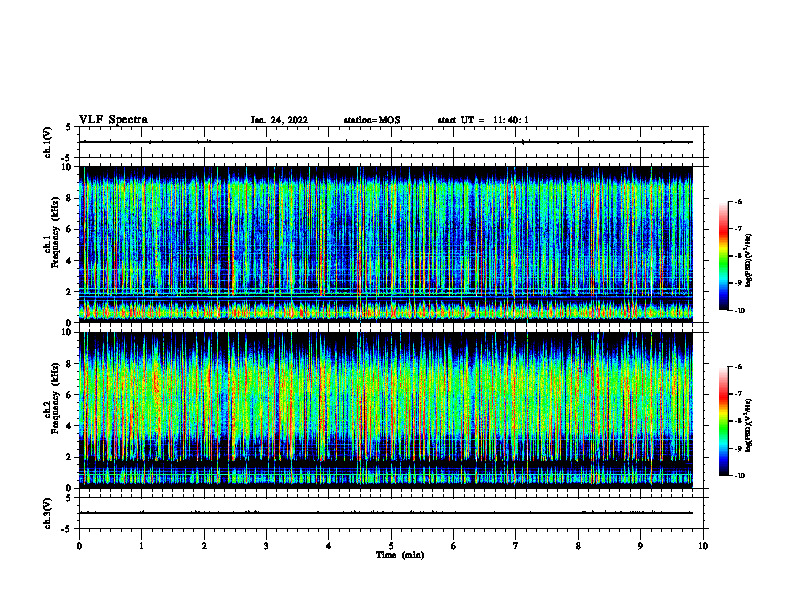Click time axis tick label "9"
The image size is (792, 612).
tap(640, 546)
